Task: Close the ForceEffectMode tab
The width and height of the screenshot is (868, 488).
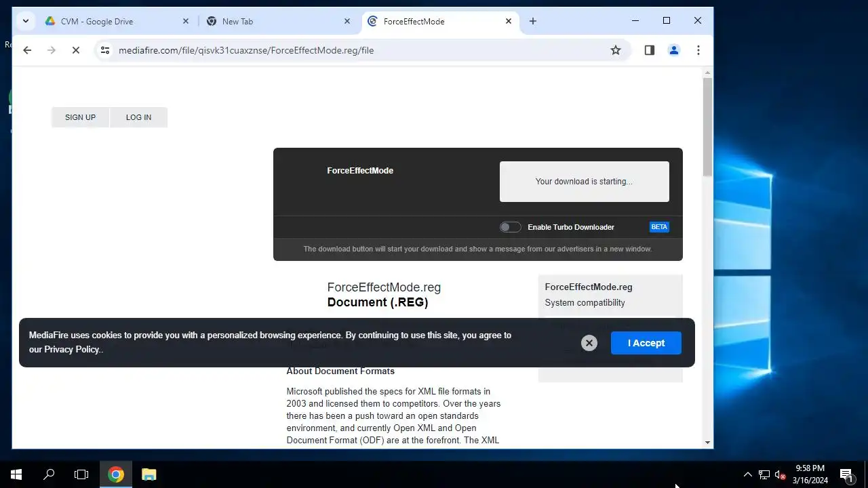Action: click(509, 21)
